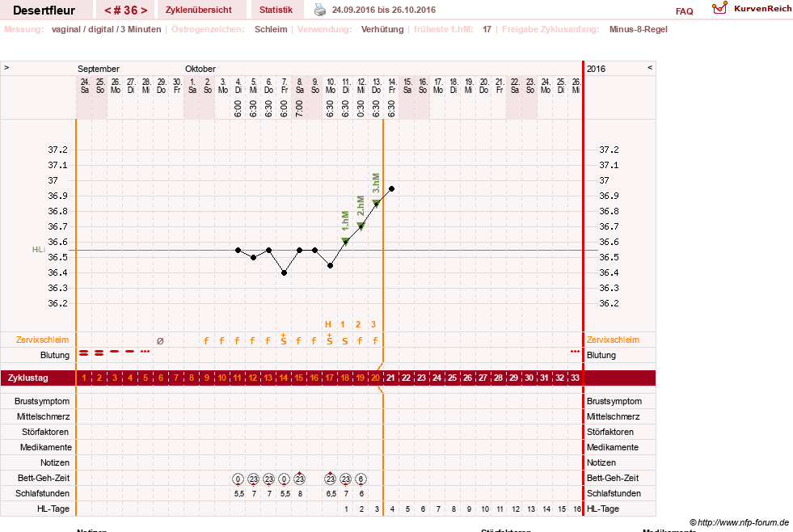Click the medium bleeding dash on cycle day 3
This screenshot has width=793, height=532.
click(115, 351)
